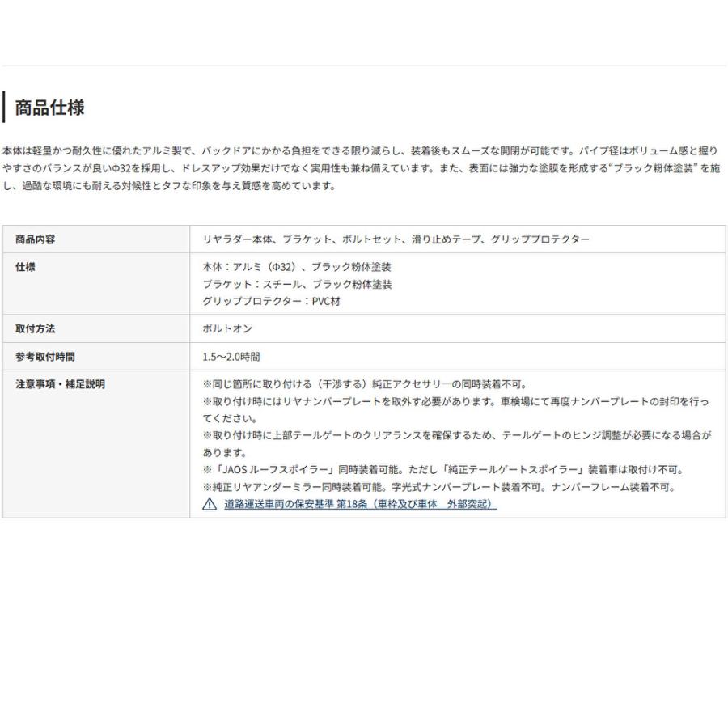Click the JAOS ルーフスポイラー note line

pos(444,470)
